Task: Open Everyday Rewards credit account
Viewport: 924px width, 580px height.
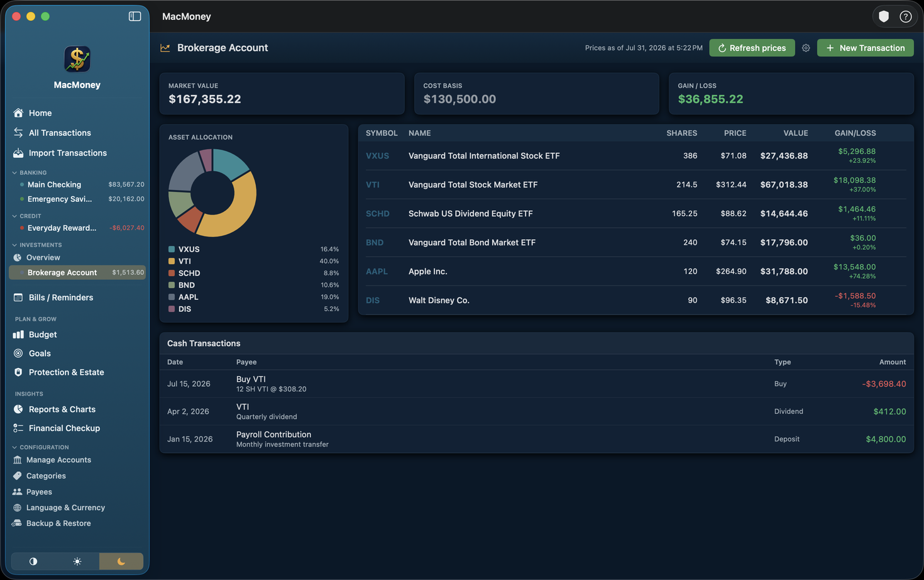Action: 77,228
